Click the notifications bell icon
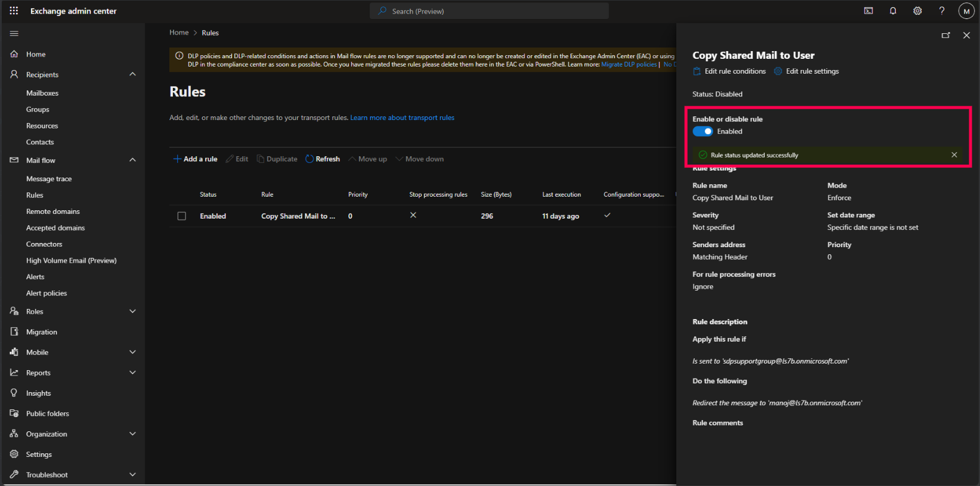 [x=893, y=11]
